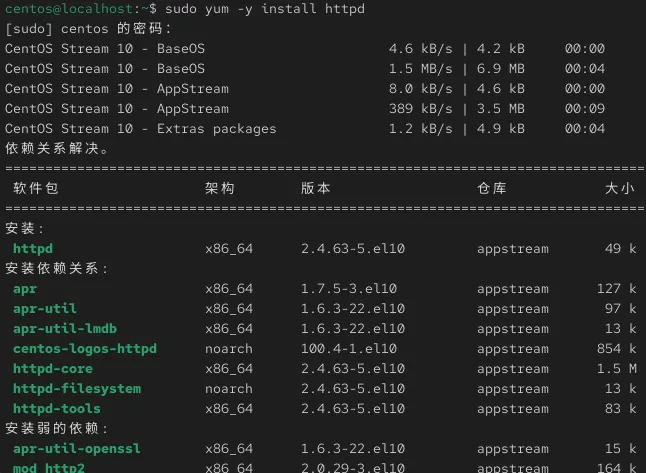Click the '安装:' section label
The height and width of the screenshot is (473, 646).
coord(24,228)
